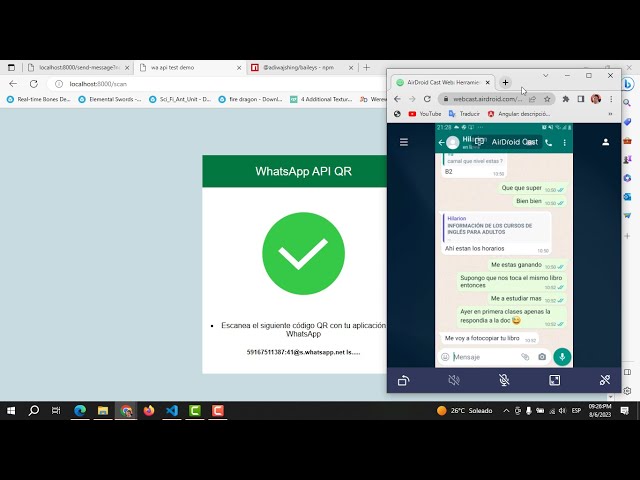
Task: Click the green checkmark circle on QR page
Action: [303, 253]
